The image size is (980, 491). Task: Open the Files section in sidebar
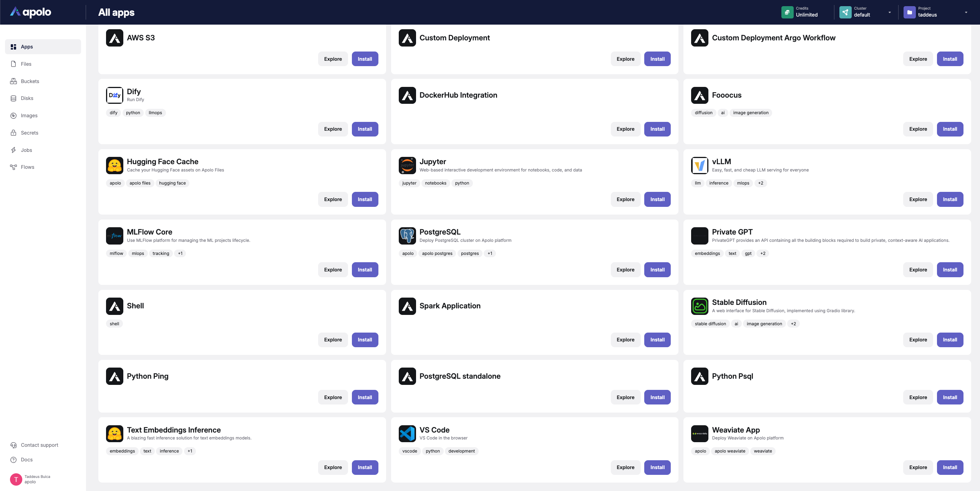click(x=26, y=64)
